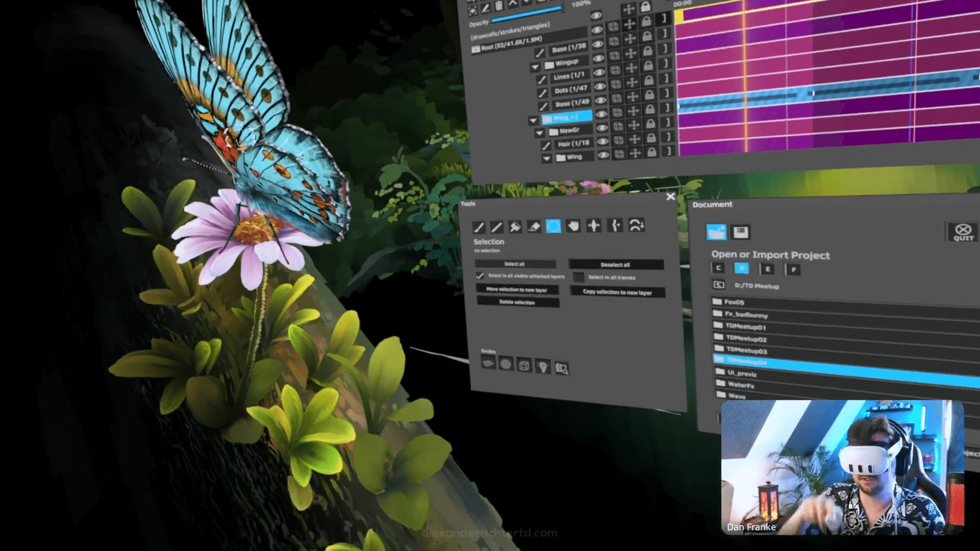Select the Eraser tool
The height and width of the screenshot is (551, 980).
point(534,227)
